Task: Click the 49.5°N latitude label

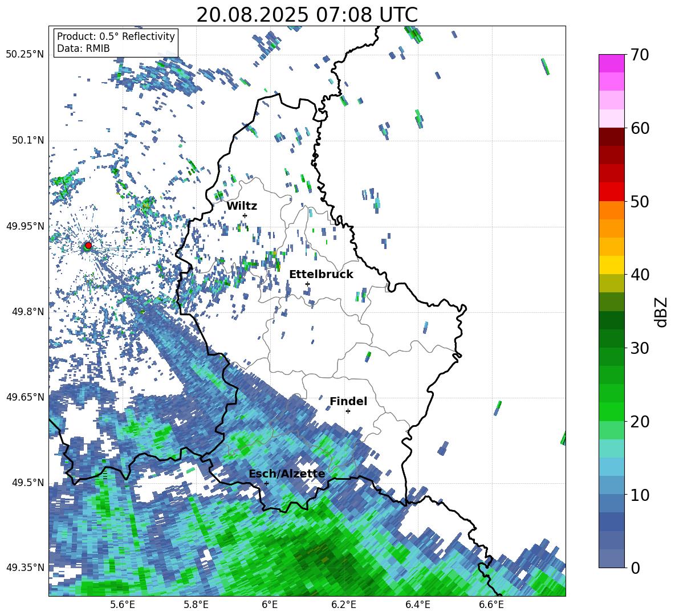Action: point(27,482)
